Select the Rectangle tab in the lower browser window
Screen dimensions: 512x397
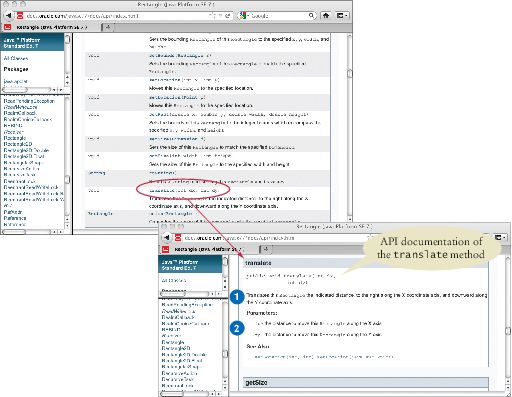pos(209,249)
